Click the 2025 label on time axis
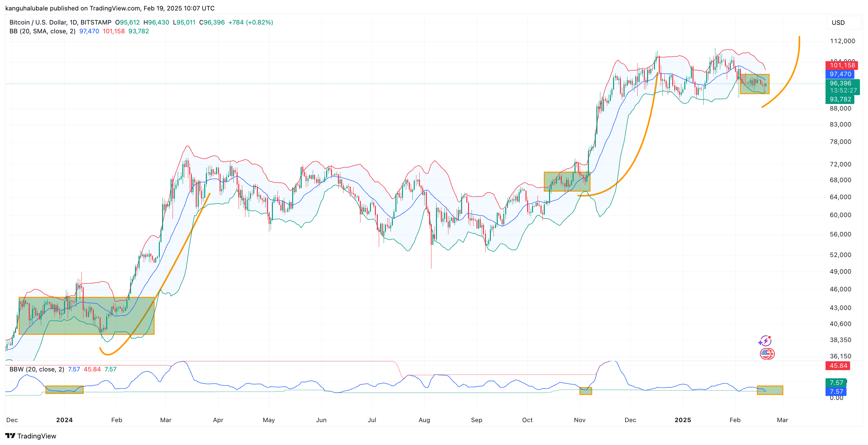The height and width of the screenshot is (445, 868). click(x=682, y=420)
